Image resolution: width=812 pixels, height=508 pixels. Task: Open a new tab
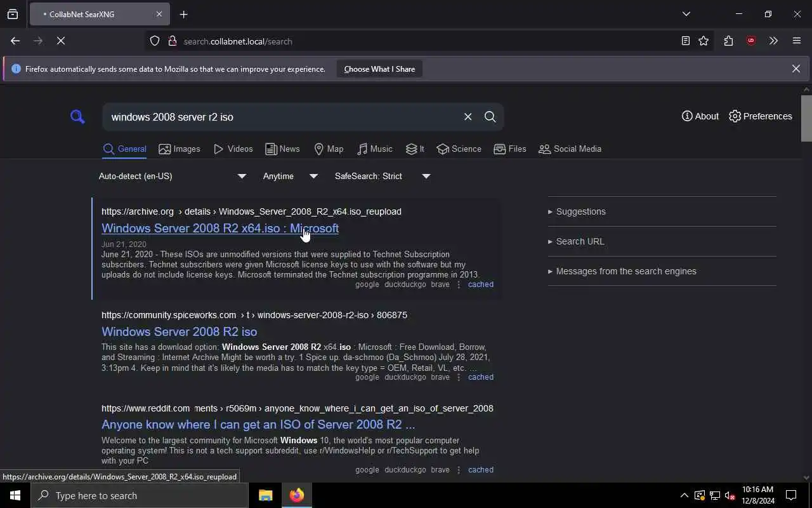(183, 14)
